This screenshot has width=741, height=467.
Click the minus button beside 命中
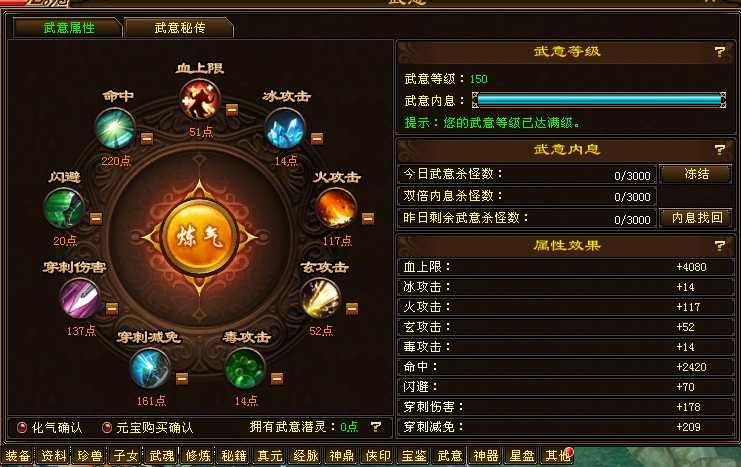(147, 138)
